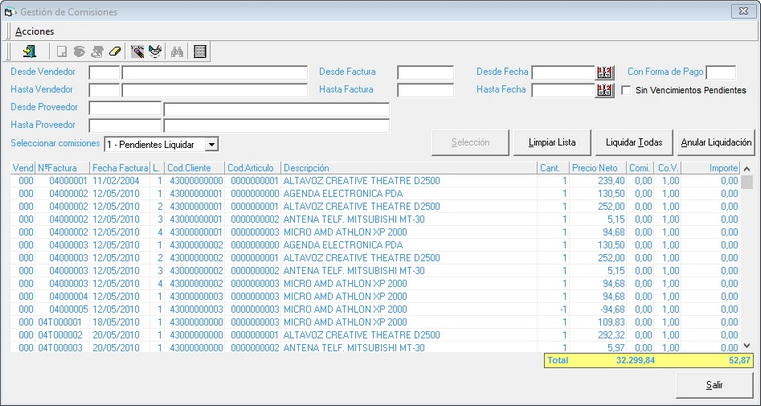Open the Acciones menu
The width and height of the screenshot is (761, 406).
pos(34,32)
